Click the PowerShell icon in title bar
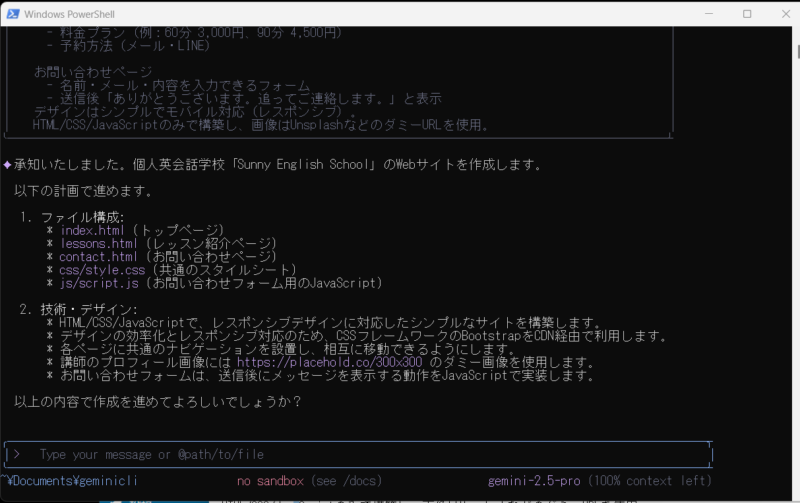This screenshot has width=800, height=503. (x=13, y=14)
